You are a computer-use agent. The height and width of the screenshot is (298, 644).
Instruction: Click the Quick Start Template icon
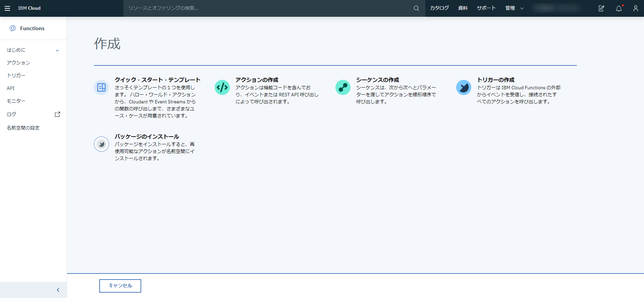[x=101, y=88]
